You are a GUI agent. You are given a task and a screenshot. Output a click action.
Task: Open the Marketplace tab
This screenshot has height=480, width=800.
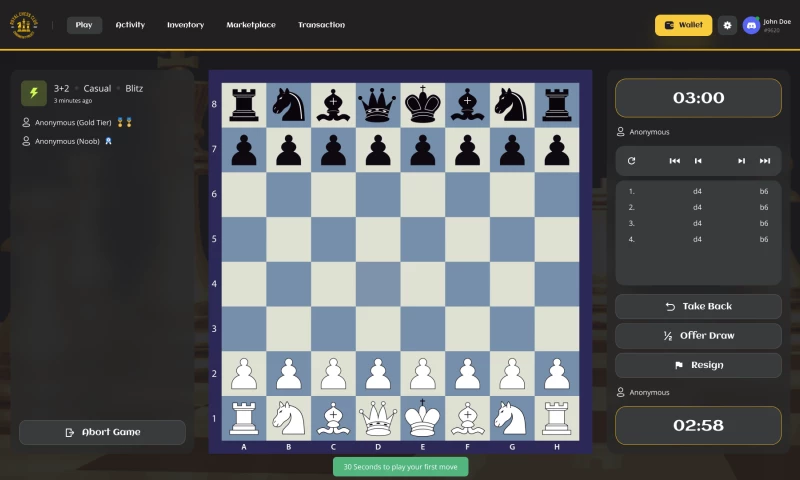[251, 25]
